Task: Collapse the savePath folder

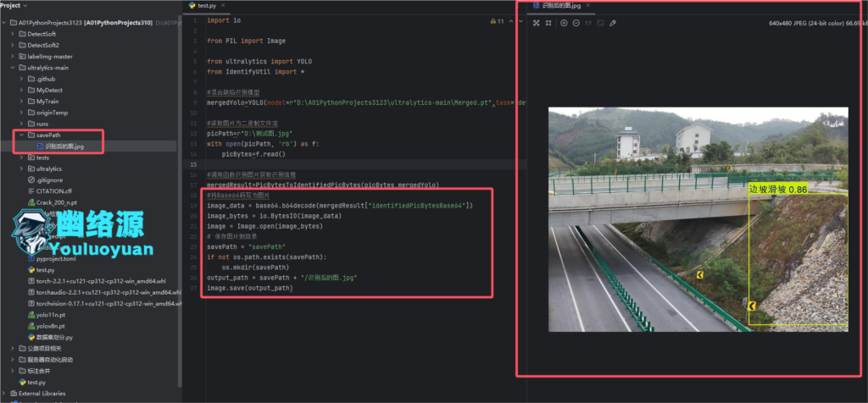Action: (21, 135)
